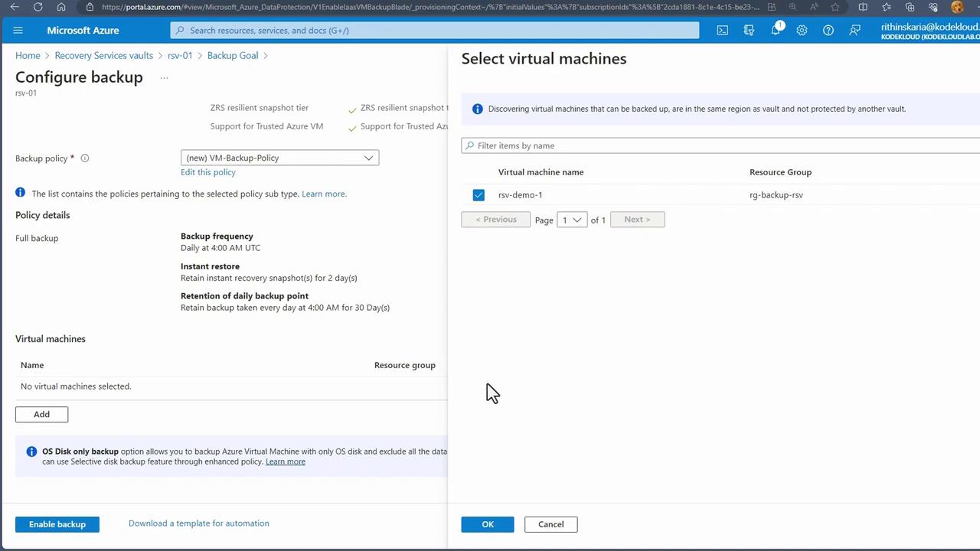Navigate to Home breadcrumb

click(x=28, y=55)
